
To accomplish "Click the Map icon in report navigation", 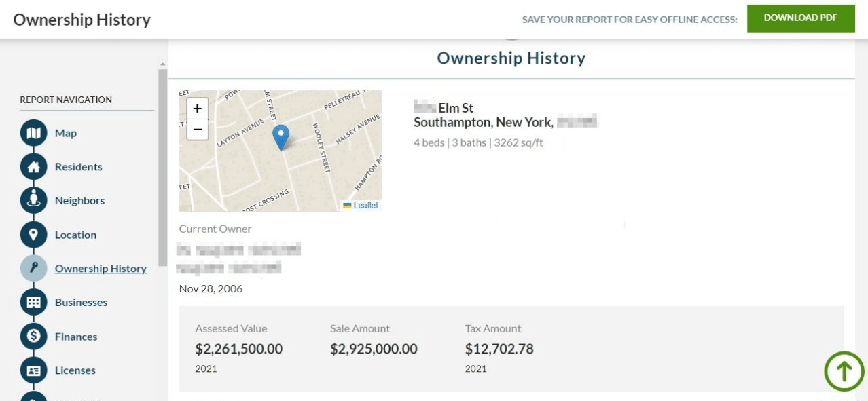I will [x=33, y=133].
